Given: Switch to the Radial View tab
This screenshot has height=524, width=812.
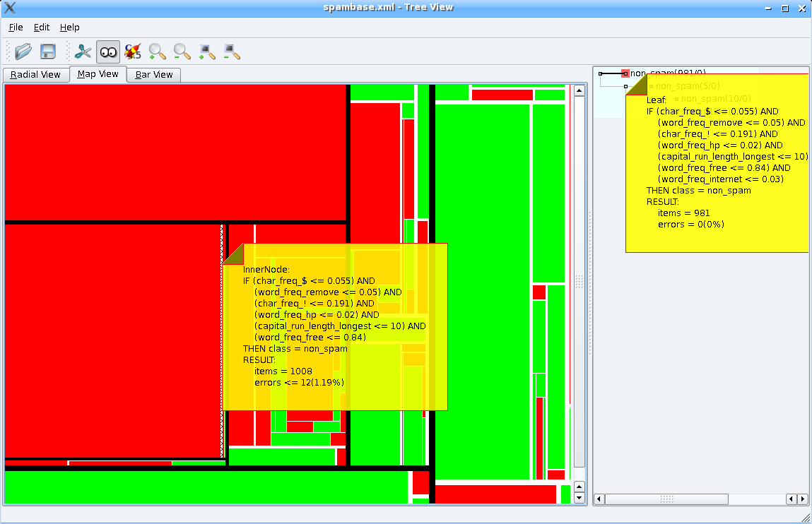Looking at the screenshot, I should click(x=35, y=74).
